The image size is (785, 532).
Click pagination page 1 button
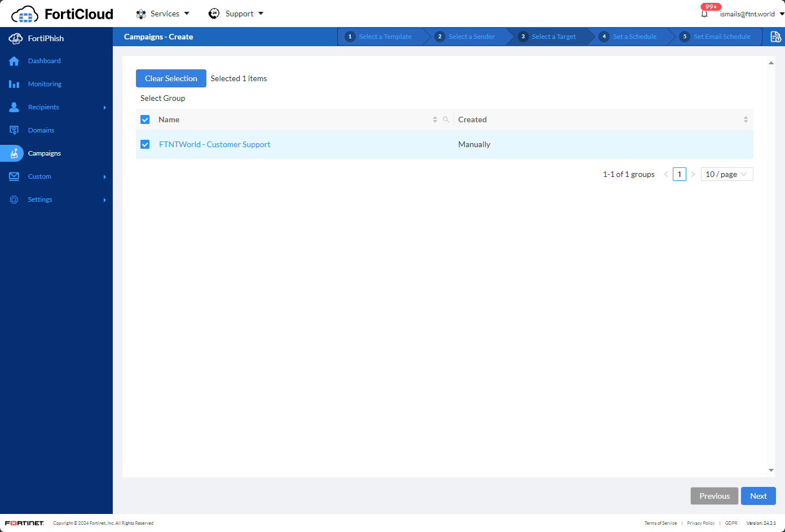pos(680,174)
